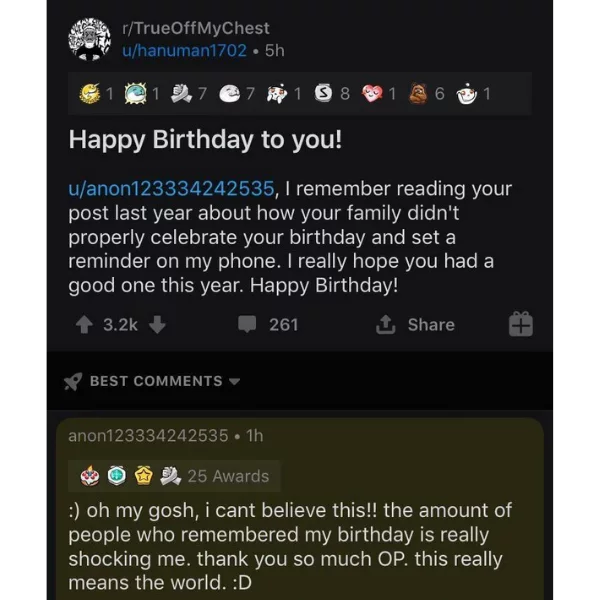Expand the Best Comments sort dropdown

point(234,382)
